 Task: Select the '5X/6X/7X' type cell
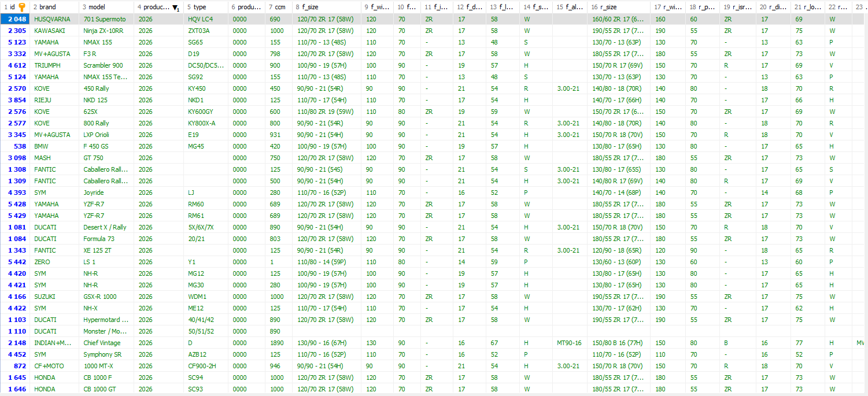205,227
